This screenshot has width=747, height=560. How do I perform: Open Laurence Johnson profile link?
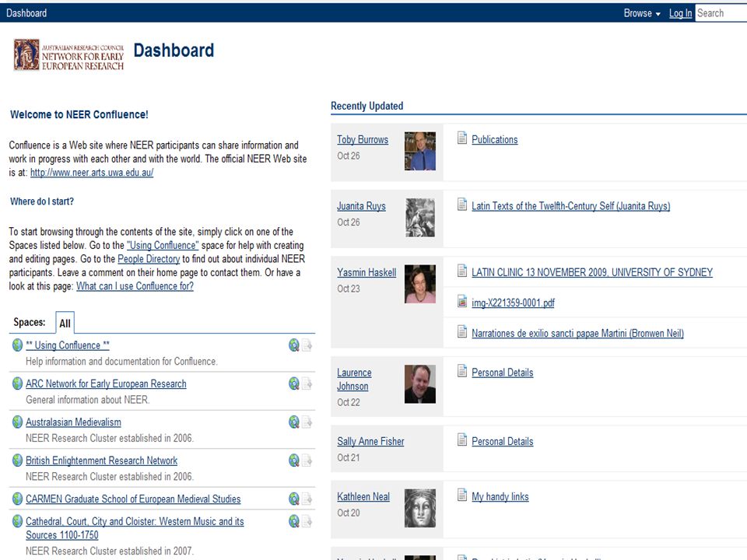pyautogui.click(x=354, y=380)
